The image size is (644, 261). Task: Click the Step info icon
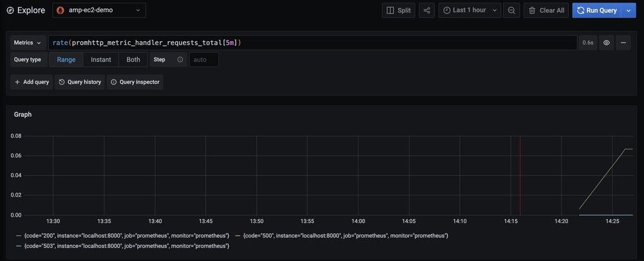(180, 59)
